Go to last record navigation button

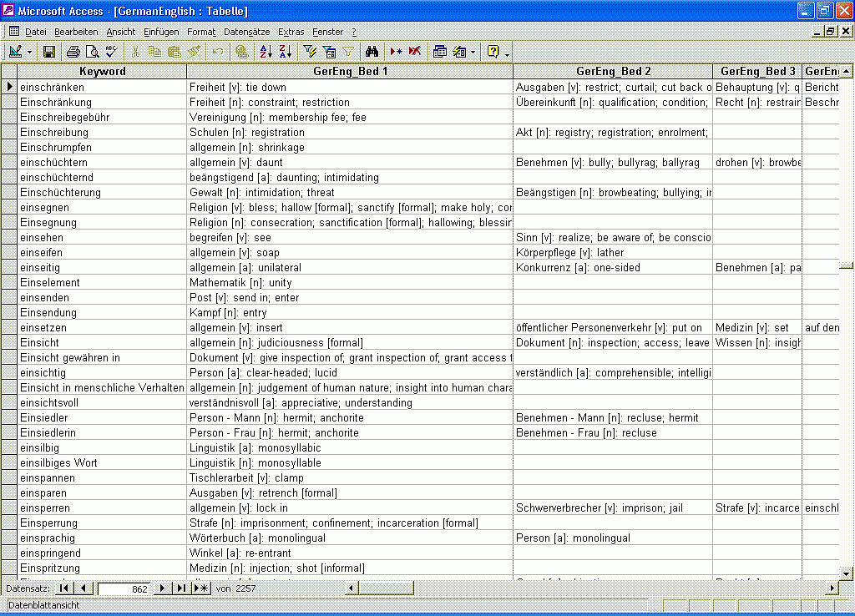click(181, 588)
